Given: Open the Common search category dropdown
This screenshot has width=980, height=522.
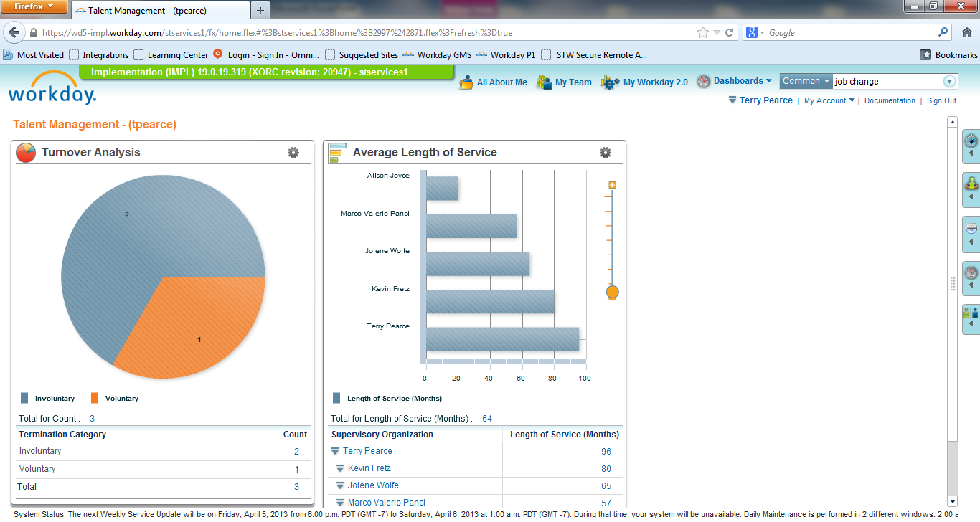Looking at the screenshot, I should pyautogui.click(x=806, y=81).
